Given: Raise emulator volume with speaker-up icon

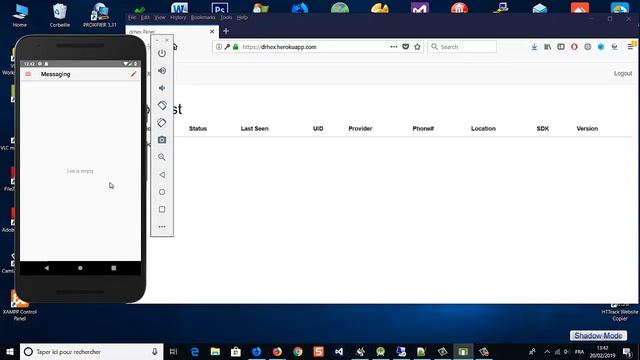Looking at the screenshot, I should point(162,71).
